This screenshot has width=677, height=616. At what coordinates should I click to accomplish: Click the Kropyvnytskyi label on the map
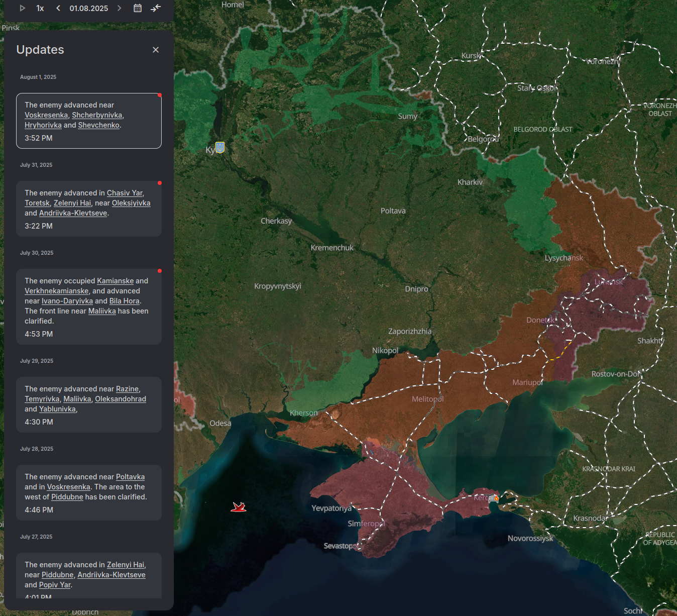278,286
